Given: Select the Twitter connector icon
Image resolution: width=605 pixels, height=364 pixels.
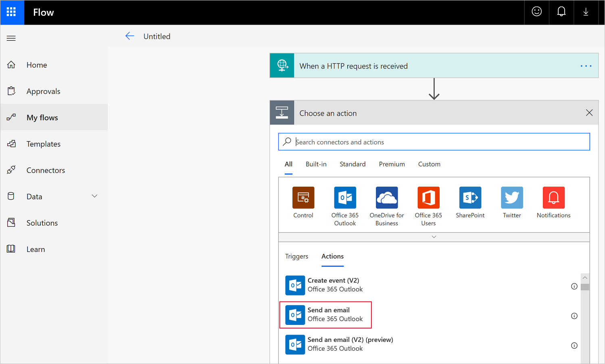Looking at the screenshot, I should coord(512,198).
